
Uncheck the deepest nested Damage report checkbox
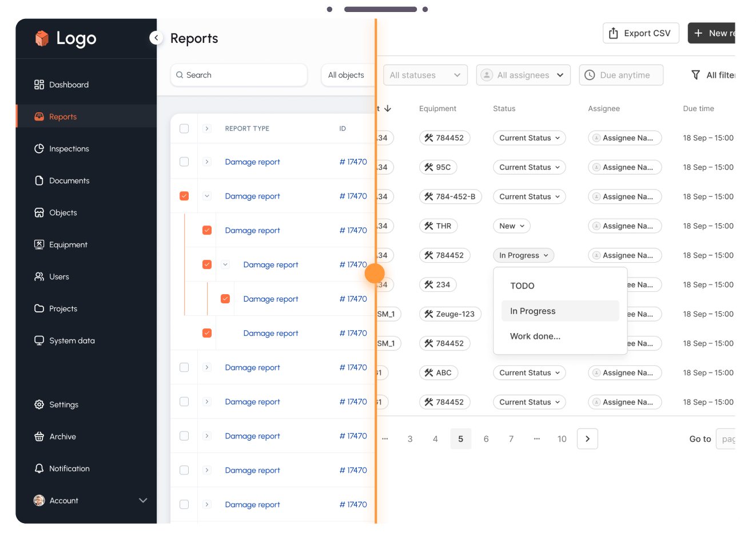point(225,299)
